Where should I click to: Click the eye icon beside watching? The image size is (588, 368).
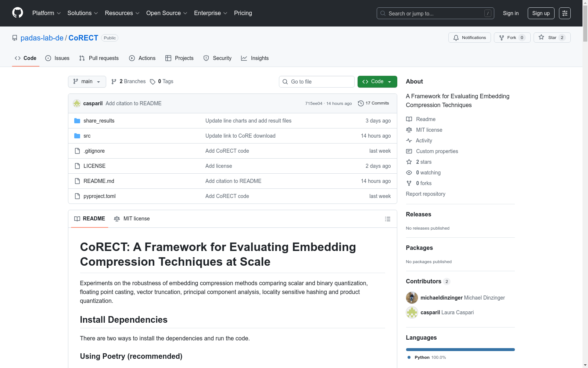click(409, 173)
